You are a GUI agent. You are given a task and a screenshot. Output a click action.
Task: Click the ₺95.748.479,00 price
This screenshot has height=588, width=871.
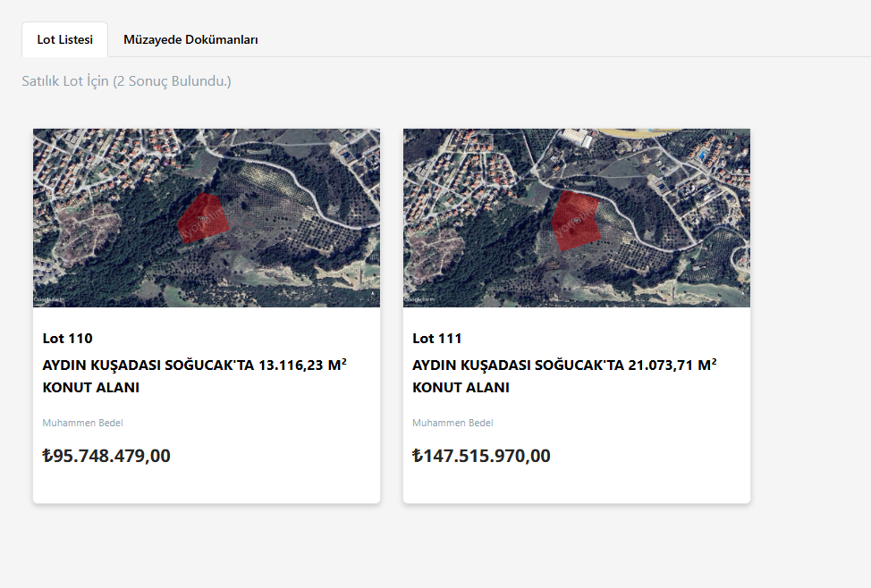point(106,456)
